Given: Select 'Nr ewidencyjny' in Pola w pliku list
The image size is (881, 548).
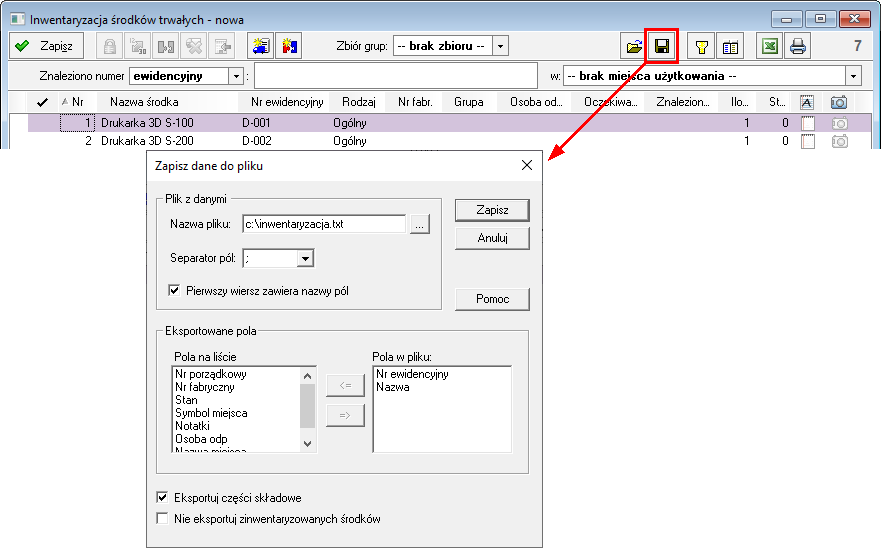Looking at the screenshot, I should [x=412, y=374].
